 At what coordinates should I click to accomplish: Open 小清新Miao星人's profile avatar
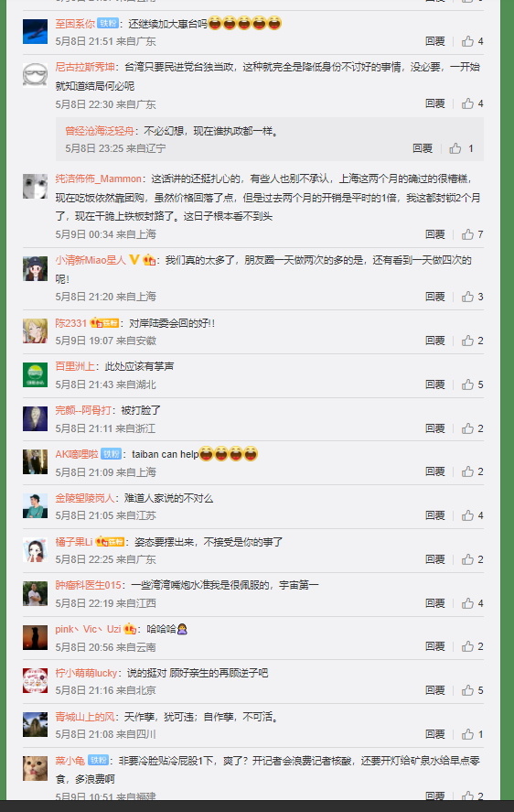coord(35,269)
